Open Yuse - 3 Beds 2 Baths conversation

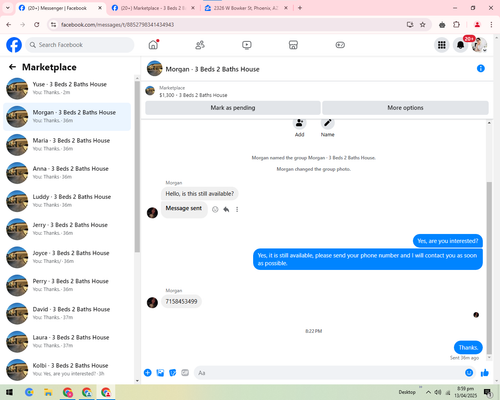[67, 88]
